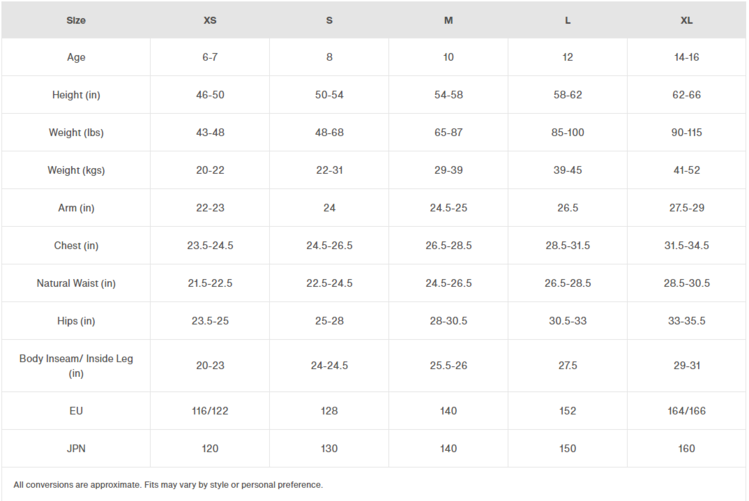Click the 14-16 age cell

pyautogui.click(x=686, y=57)
